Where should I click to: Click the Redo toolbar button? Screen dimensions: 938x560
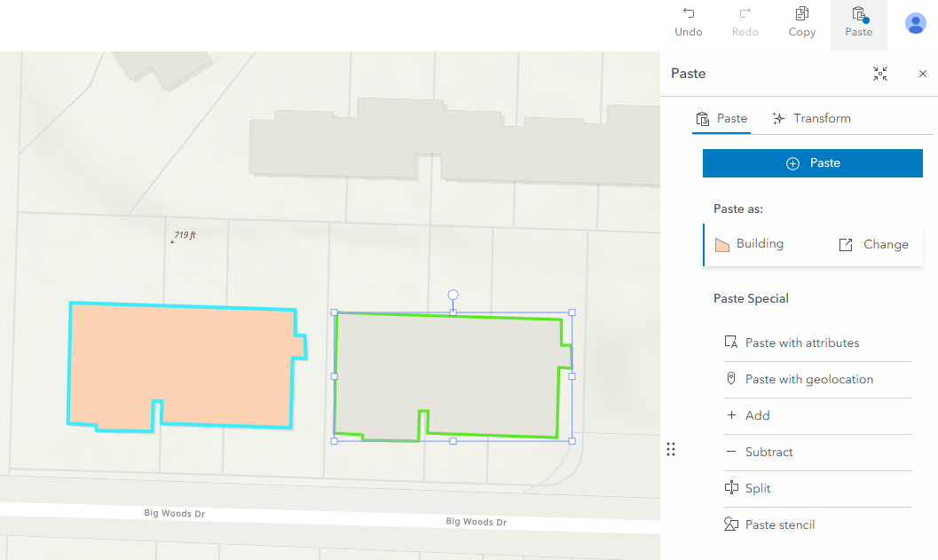(745, 22)
